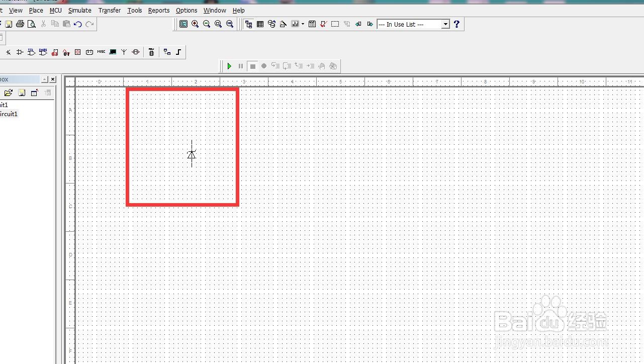Place a Power component

89,52
